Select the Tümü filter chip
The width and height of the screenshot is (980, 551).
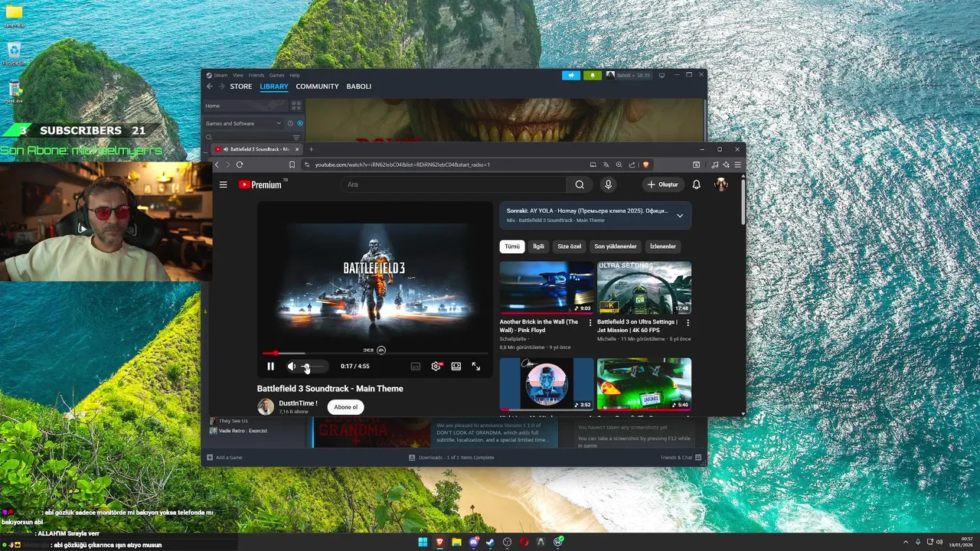click(x=512, y=246)
